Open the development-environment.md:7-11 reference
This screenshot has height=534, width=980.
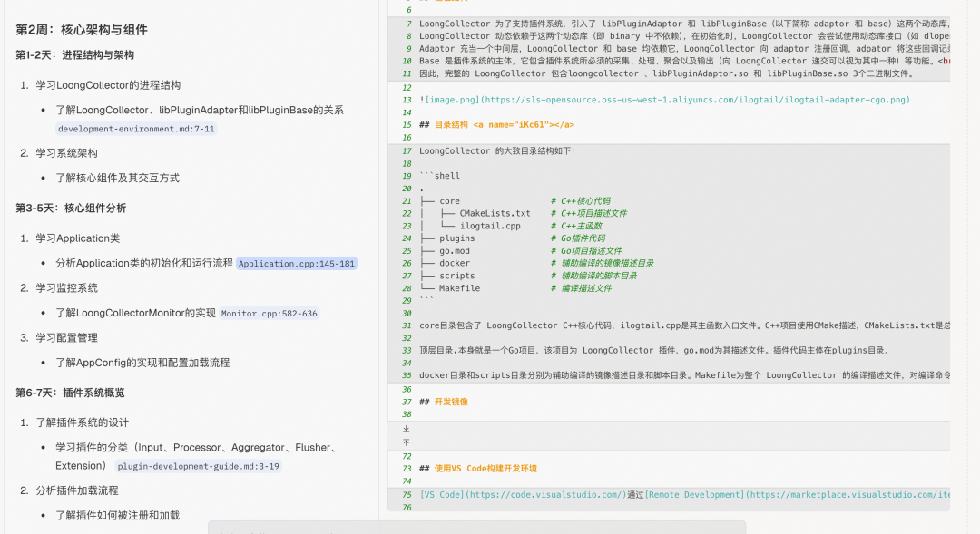pyautogui.click(x=136, y=129)
